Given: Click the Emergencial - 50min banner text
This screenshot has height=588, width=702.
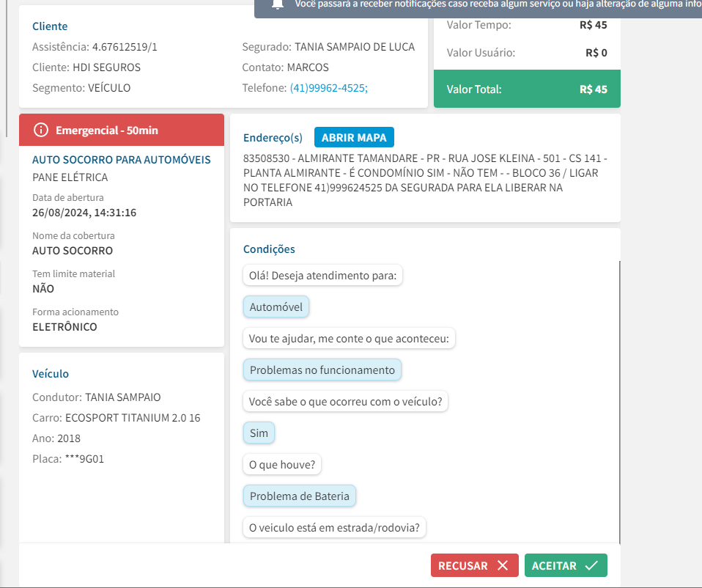Looking at the screenshot, I should (107, 131).
